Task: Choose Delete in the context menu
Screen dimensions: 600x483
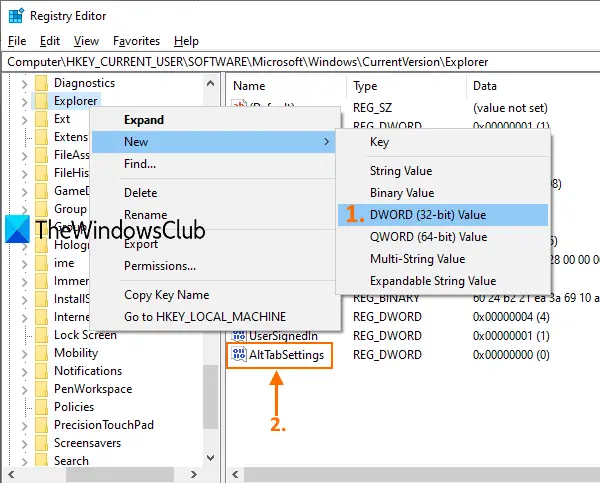Action: click(x=215, y=193)
